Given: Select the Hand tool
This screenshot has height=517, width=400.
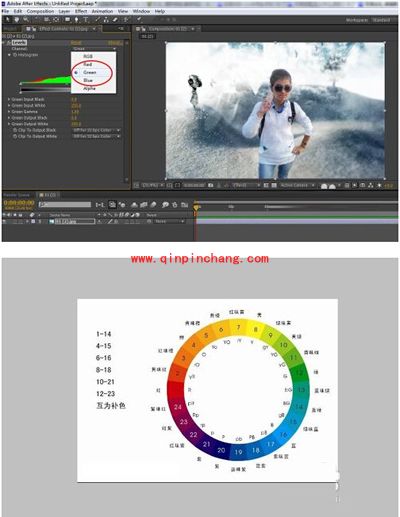Looking at the screenshot, I should coord(17,20).
